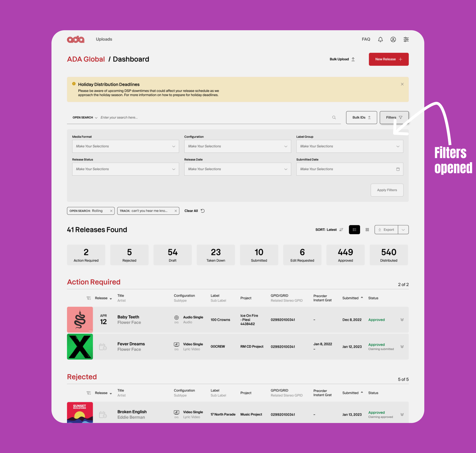476x453 pixels.
Task: Click the Fever Dreams cover thumbnail
Action: 80,346
